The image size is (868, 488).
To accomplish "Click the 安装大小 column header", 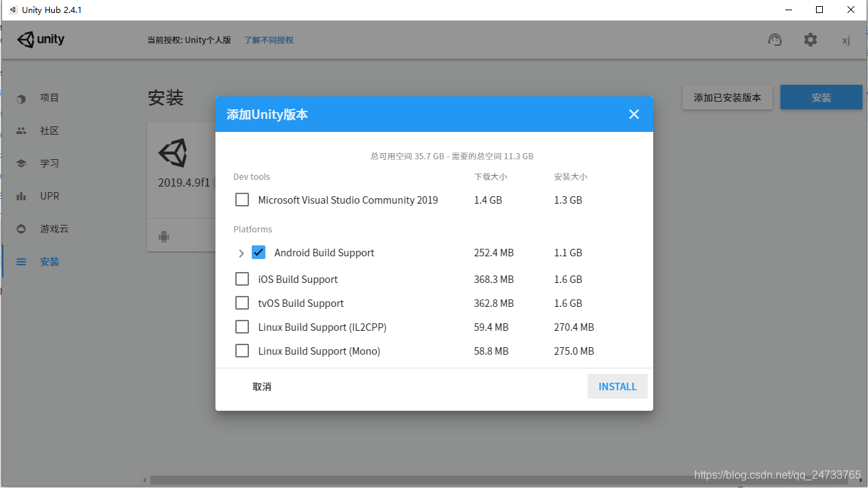I will tap(570, 177).
